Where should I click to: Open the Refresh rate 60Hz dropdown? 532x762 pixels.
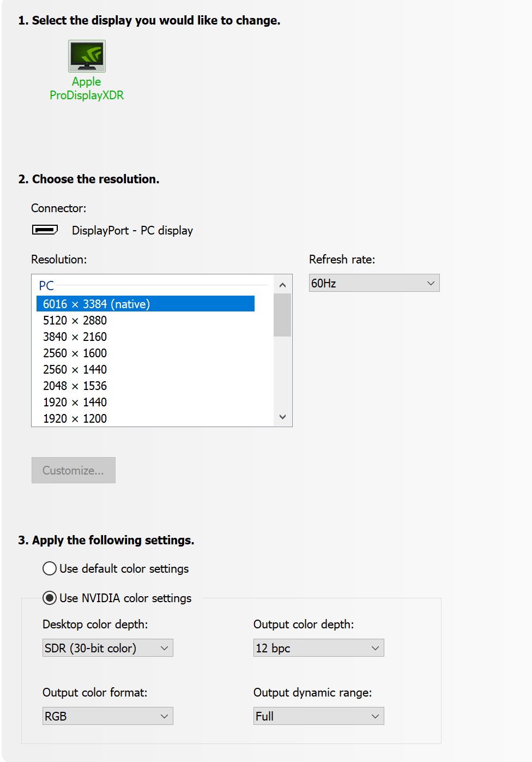click(x=374, y=283)
